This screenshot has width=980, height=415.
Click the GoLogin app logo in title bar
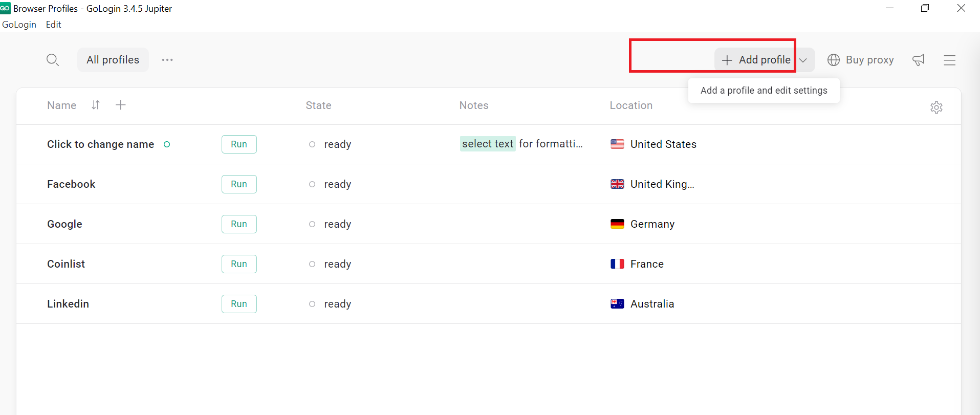pyautogui.click(x=5, y=8)
